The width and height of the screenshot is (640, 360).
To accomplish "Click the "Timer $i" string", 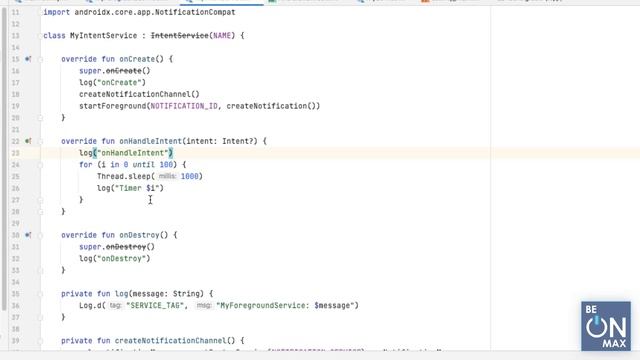I will point(137,188).
